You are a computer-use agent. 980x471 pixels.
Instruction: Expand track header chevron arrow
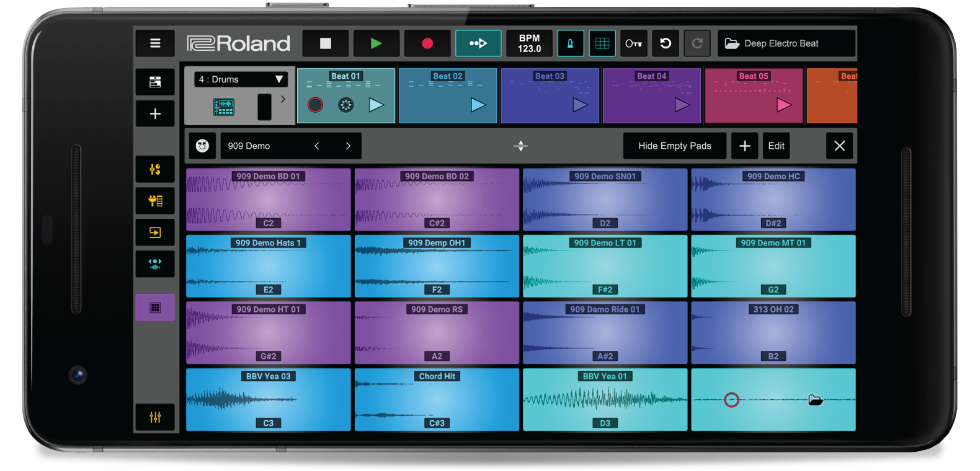(283, 99)
